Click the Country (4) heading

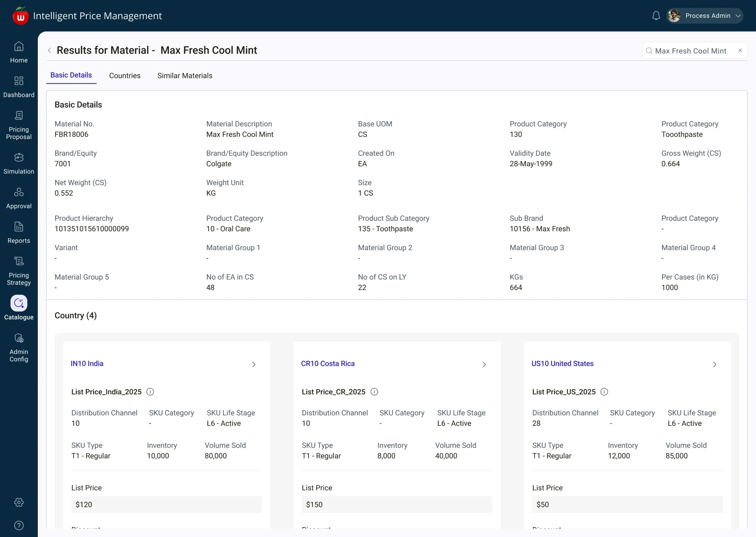(x=76, y=315)
